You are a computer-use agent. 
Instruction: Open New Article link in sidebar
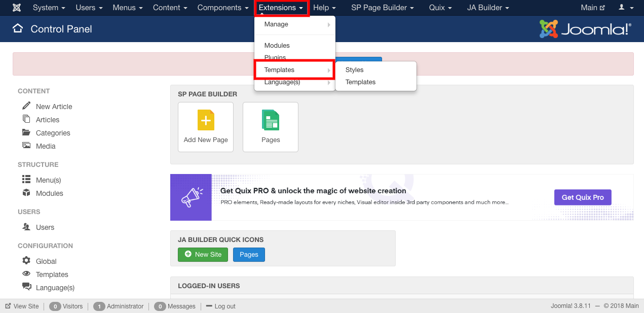(54, 107)
